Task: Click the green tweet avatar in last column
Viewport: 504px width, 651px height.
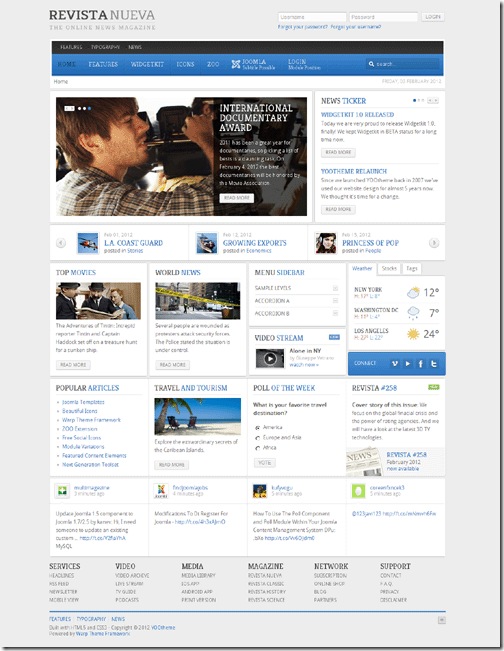Action: point(358,491)
